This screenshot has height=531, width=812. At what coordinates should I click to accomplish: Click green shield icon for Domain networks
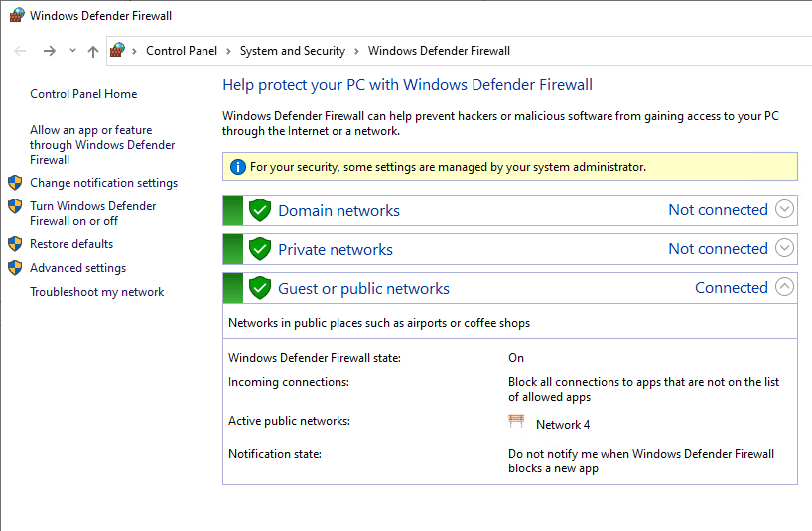(x=260, y=210)
